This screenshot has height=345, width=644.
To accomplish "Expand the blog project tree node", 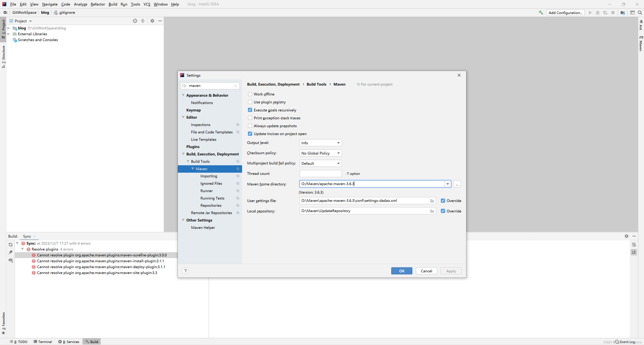I will [9, 28].
